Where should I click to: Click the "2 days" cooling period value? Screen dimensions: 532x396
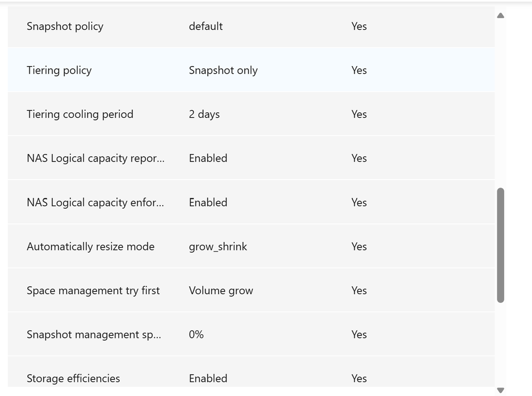[x=204, y=114]
